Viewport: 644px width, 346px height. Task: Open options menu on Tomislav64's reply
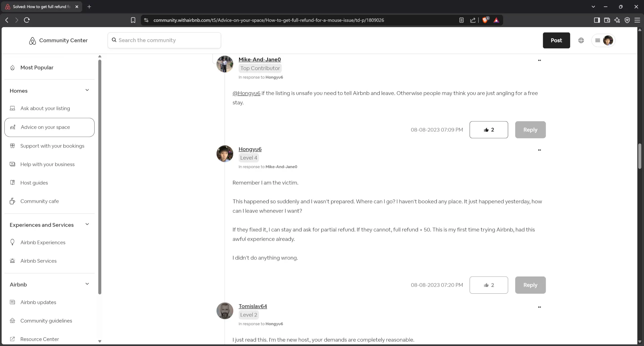[x=539, y=307]
